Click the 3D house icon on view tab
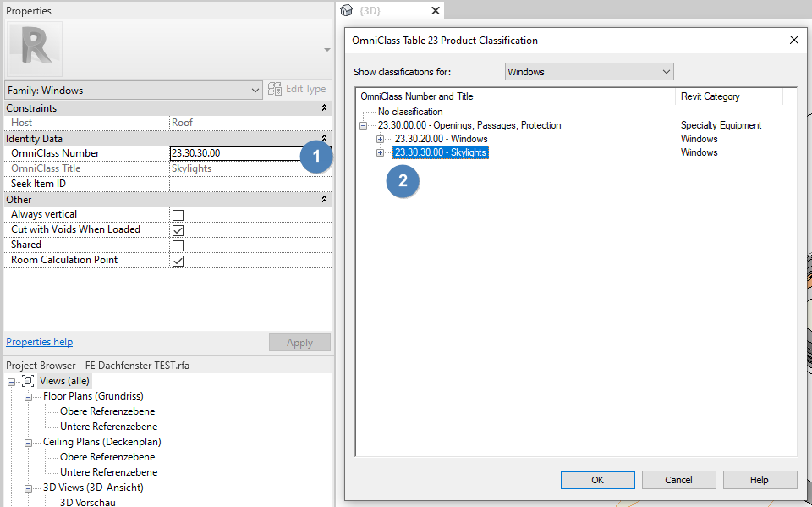Viewport: 812px width, 507px height. (x=347, y=10)
